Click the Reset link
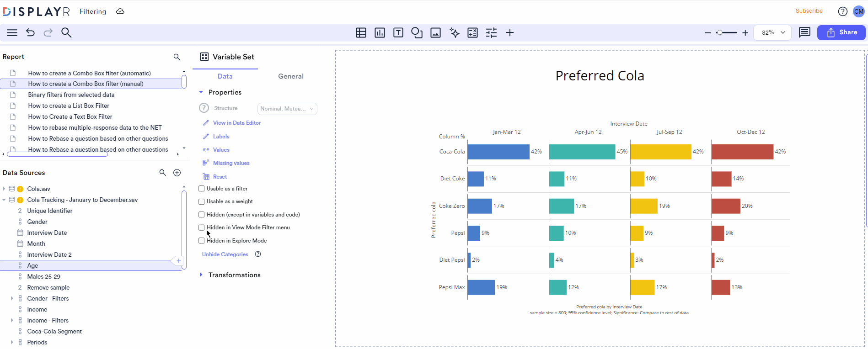This screenshot has height=349, width=868. tap(220, 177)
